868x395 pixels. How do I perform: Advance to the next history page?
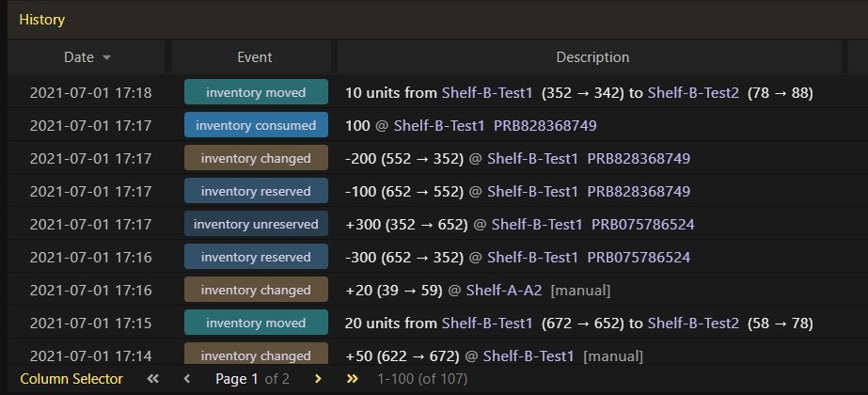(x=318, y=379)
